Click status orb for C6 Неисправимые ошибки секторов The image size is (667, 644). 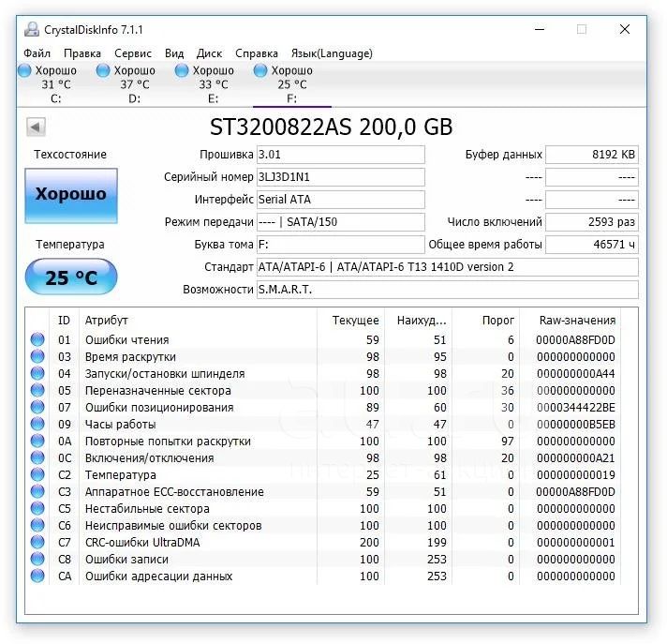click(x=37, y=525)
